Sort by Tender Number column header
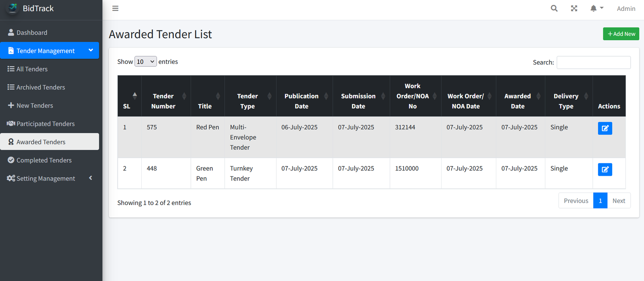 pyautogui.click(x=163, y=101)
